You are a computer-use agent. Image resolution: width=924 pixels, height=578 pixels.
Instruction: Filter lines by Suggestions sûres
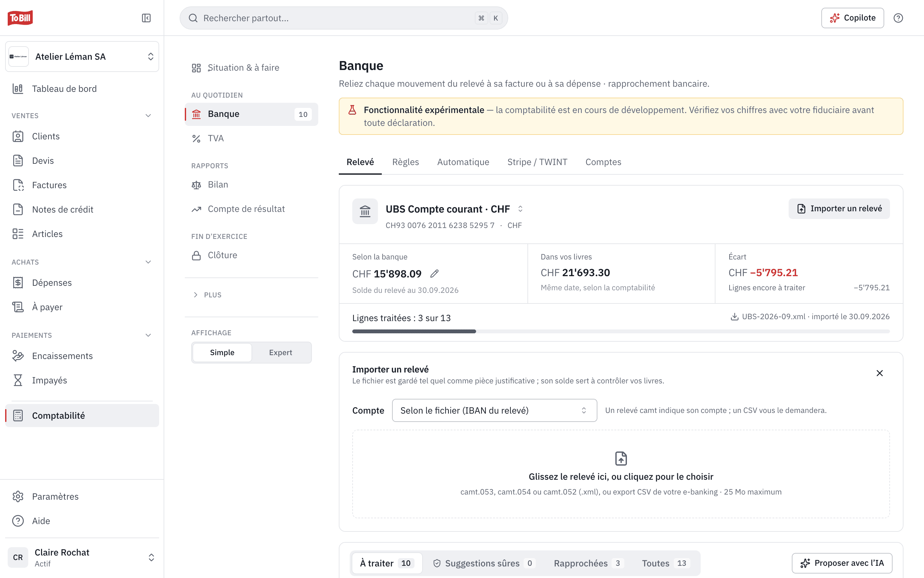tap(484, 563)
